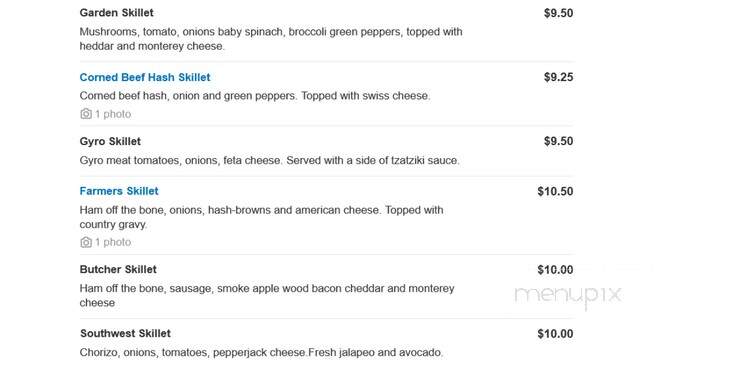
Task: Click the camera icon under Corned Beef Hash
Action: point(86,114)
